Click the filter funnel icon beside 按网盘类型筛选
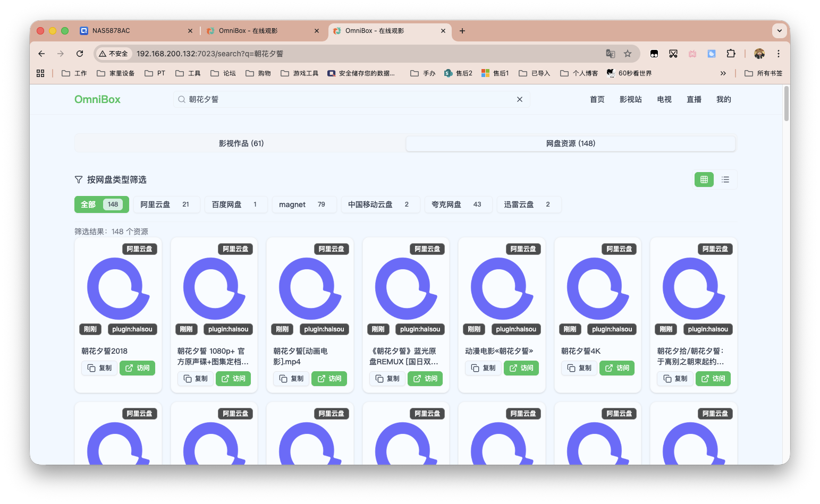 pyautogui.click(x=78, y=180)
